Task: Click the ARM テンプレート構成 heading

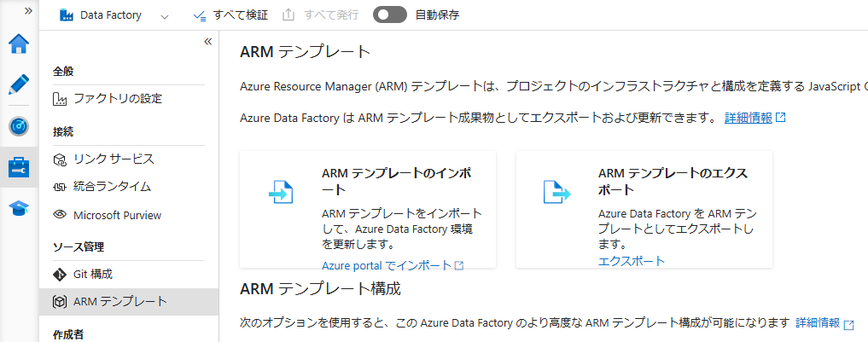Action: tap(321, 289)
